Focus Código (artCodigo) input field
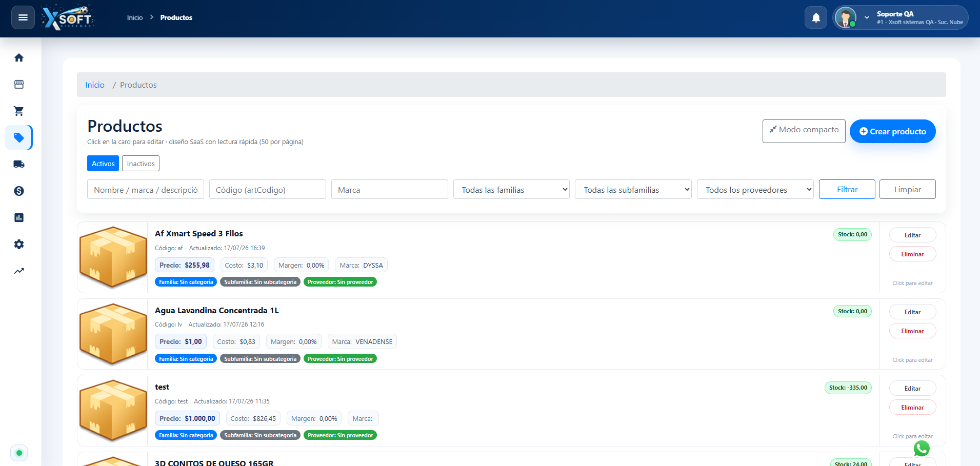Viewport: 980px width, 466px height. [x=268, y=189]
